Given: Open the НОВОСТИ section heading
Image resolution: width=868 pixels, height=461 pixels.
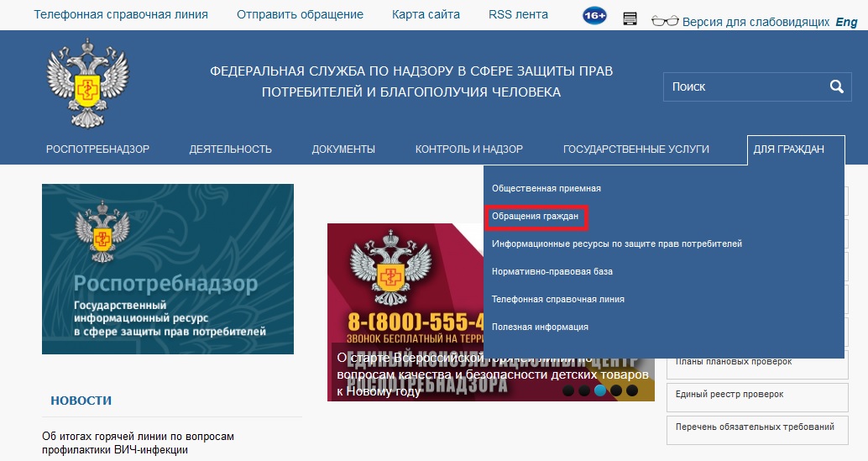Looking at the screenshot, I should [x=81, y=401].
